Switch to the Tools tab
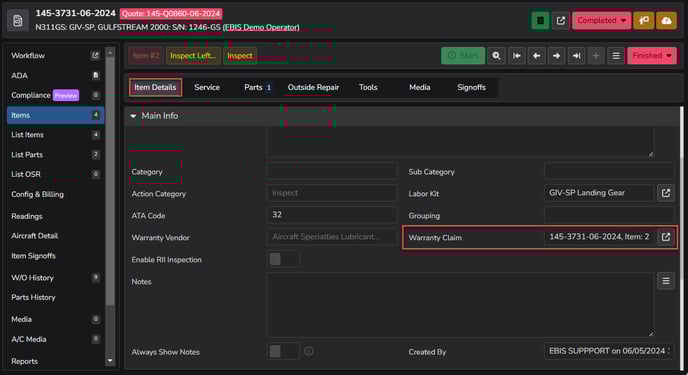Image resolution: width=688 pixels, height=375 pixels. coord(368,87)
